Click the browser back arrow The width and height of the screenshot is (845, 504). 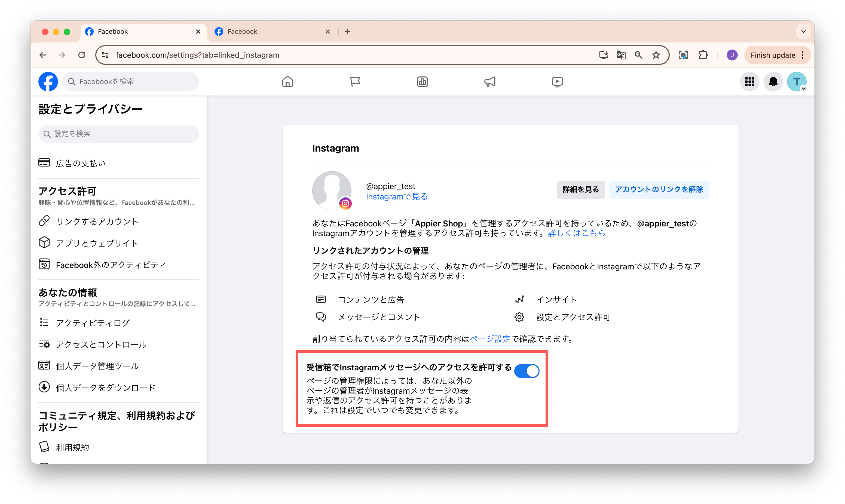[42, 55]
